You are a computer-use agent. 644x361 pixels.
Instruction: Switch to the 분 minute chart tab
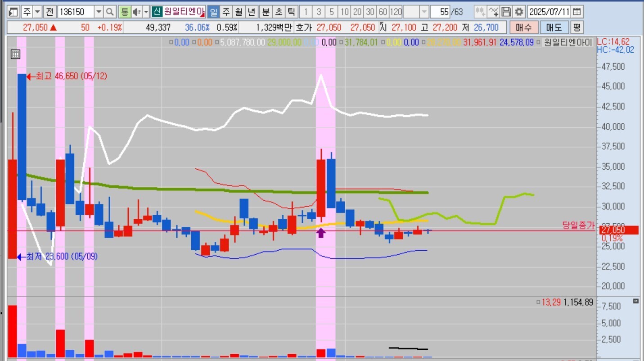point(266,12)
